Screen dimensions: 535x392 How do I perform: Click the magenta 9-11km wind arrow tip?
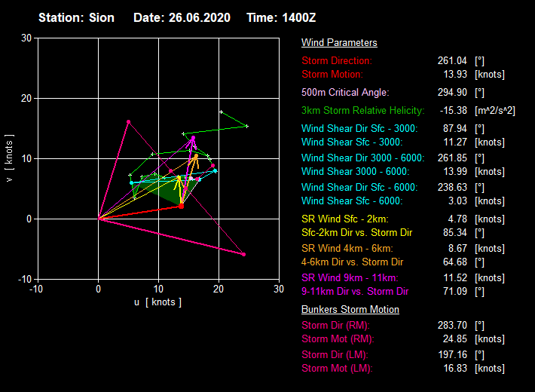[x=193, y=138]
